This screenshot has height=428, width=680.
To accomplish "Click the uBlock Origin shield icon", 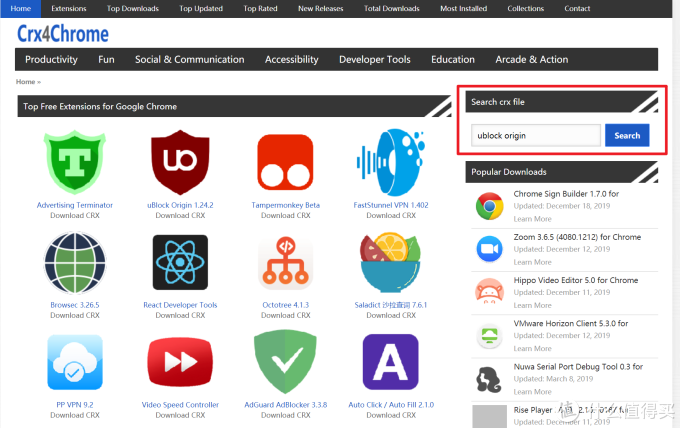I will click(180, 162).
